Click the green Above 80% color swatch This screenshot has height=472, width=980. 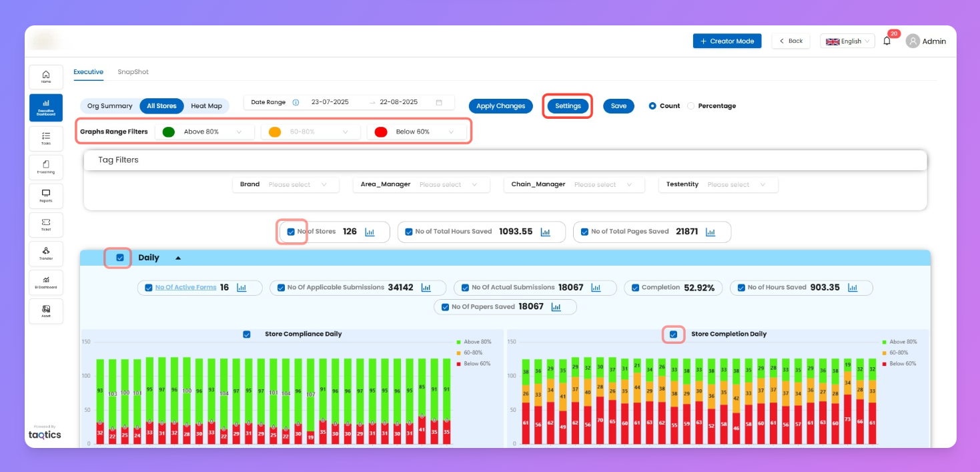pos(169,132)
